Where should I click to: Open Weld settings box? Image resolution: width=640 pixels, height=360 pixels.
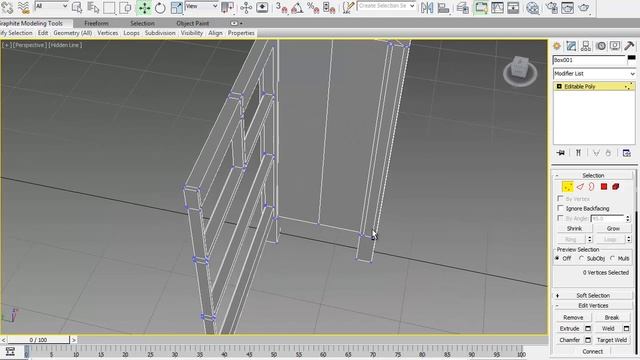click(626, 328)
